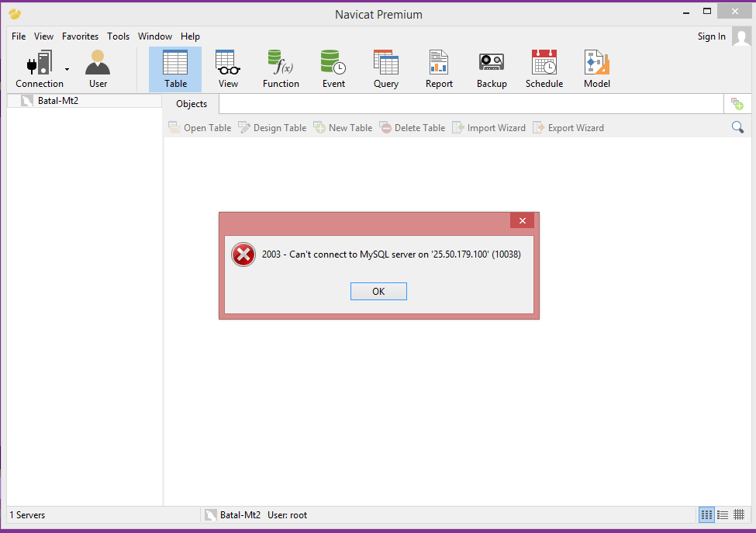Viewport: 756px width, 533px height.
Task: Click '1 Servers' in the status bar
Action: coord(27,515)
